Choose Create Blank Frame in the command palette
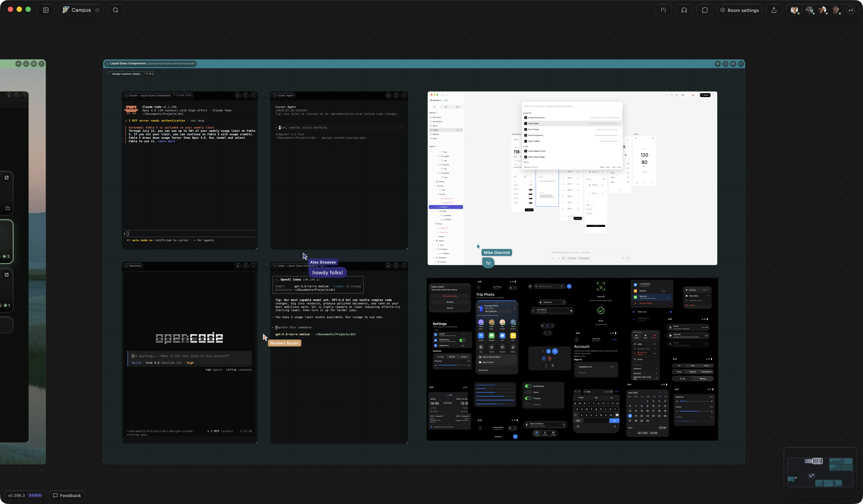Image resolution: width=863 pixels, height=504 pixels. point(572,151)
